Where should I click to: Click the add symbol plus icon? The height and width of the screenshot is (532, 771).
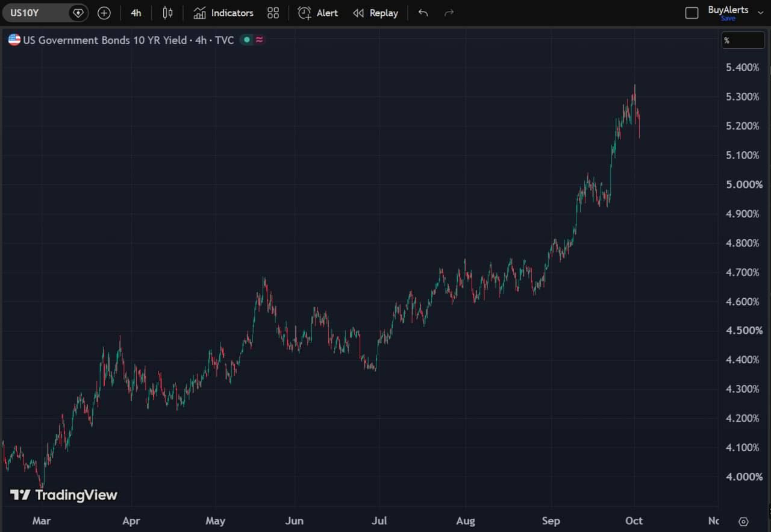click(104, 13)
